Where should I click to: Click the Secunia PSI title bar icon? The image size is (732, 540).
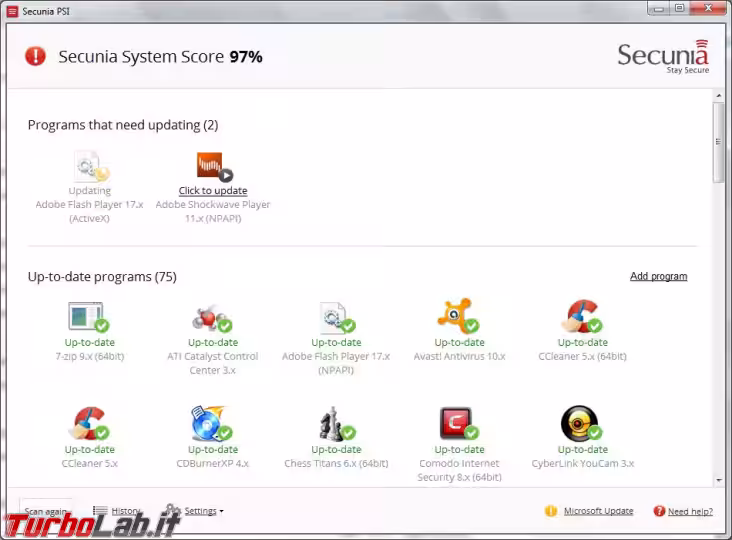tap(12, 11)
